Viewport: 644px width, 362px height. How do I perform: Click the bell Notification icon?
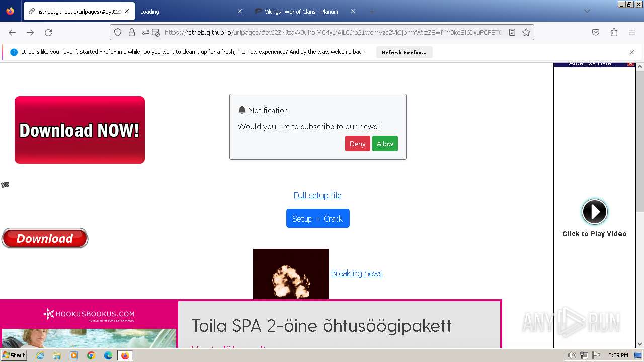click(x=242, y=110)
